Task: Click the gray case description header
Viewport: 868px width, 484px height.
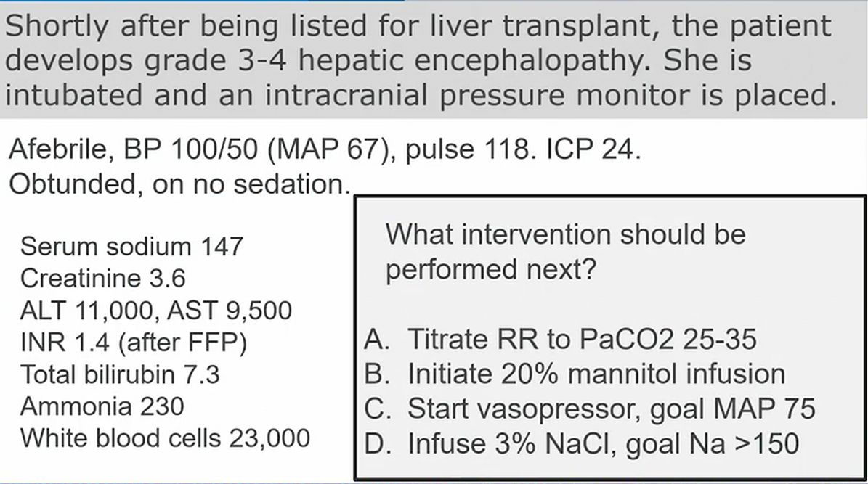Action: [x=434, y=60]
